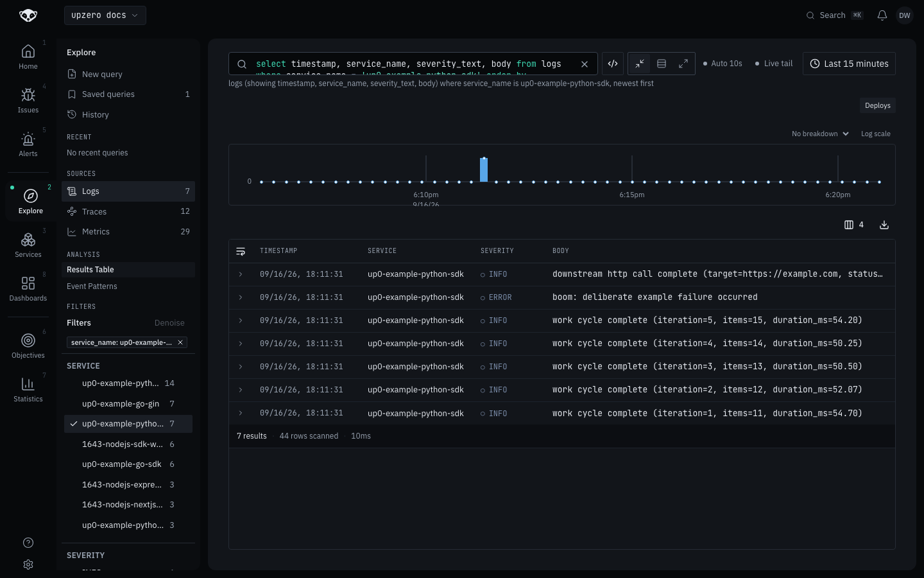Remove the service_name filter chip
The height and width of the screenshot is (578, 924).
point(180,342)
